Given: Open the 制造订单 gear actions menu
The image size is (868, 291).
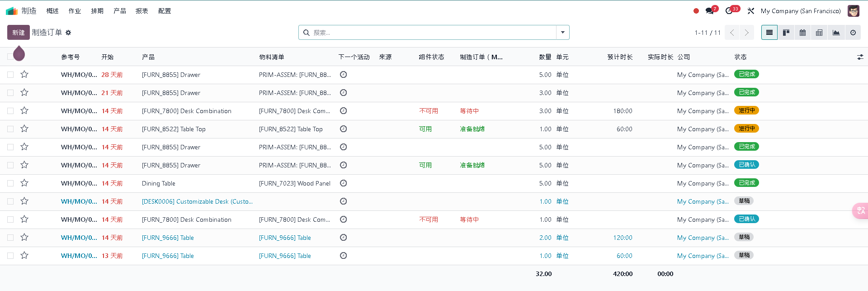Looking at the screenshot, I should point(68,33).
